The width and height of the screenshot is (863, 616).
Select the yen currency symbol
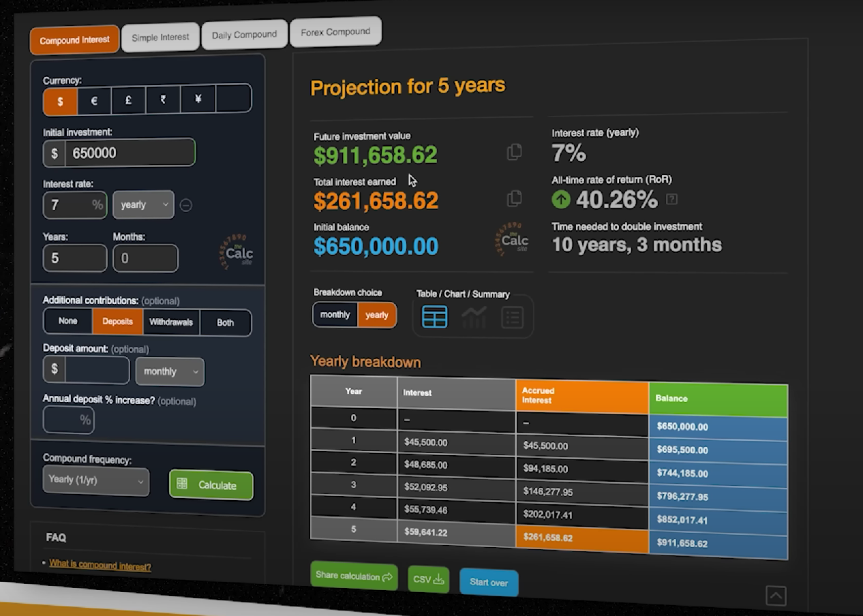pyautogui.click(x=198, y=99)
